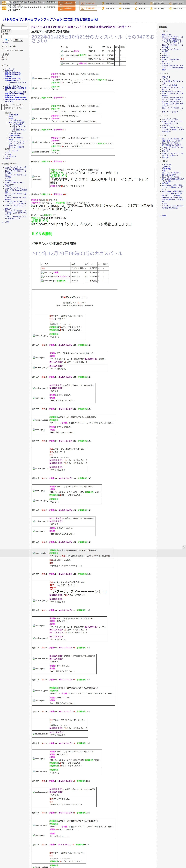Open the バトロイ駄弁り板 link
The image size is (186, 868).
pyautogui.click(x=15, y=120)
